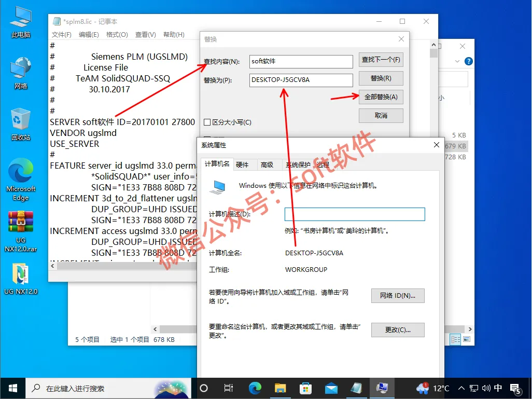This screenshot has height=399, width=532.
Task: Switch to the 计算机名 tab
Action: pyautogui.click(x=217, y=164)
